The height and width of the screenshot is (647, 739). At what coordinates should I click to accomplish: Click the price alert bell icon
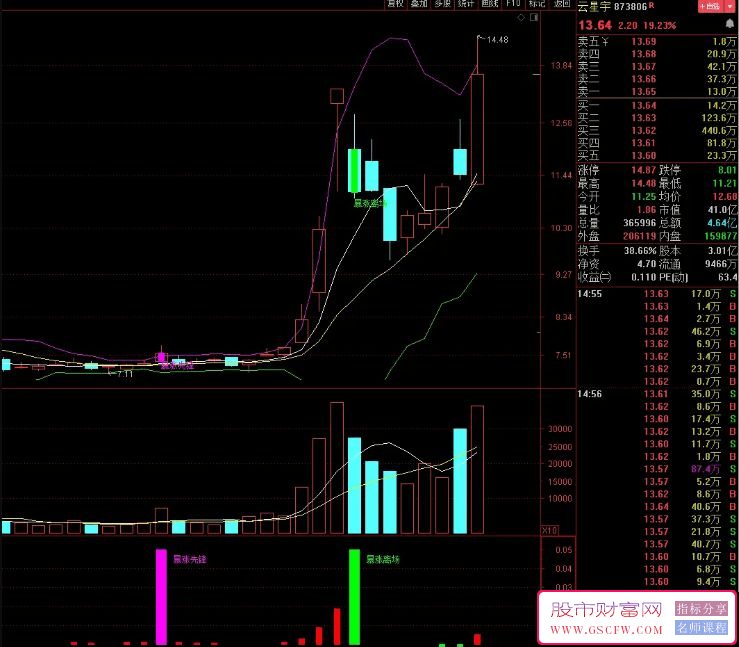(730, 24)
